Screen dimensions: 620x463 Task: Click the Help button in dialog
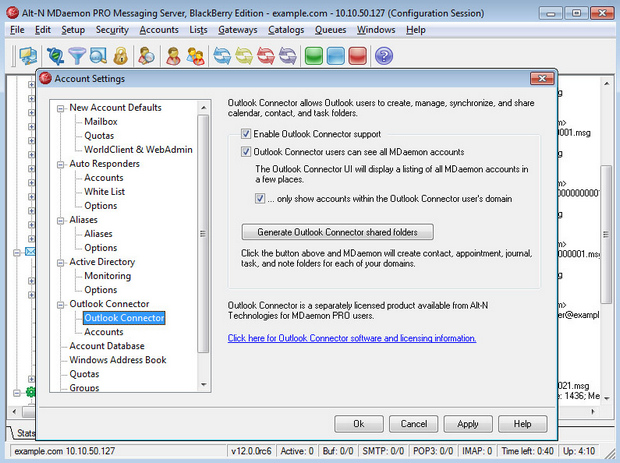[522, 424]
